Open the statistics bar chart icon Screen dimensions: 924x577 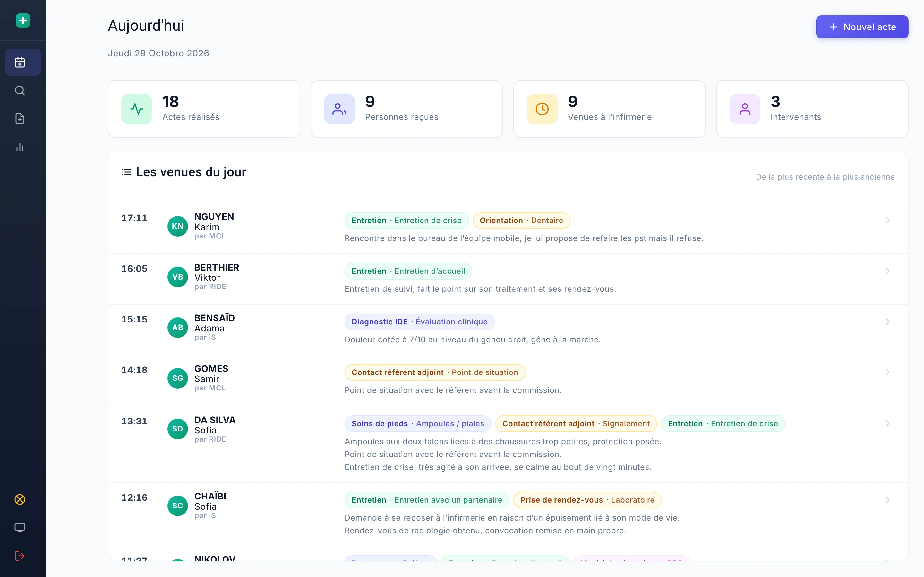click(20, 147)
